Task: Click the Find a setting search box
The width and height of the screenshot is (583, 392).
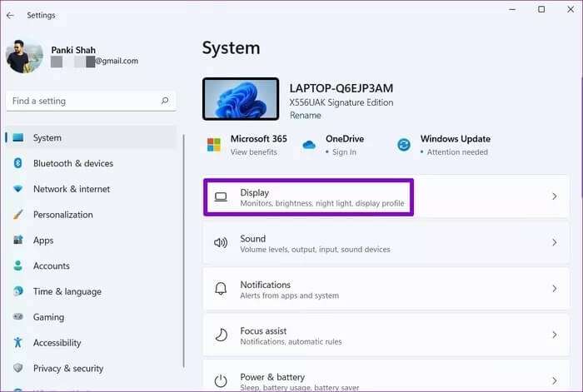Action: (91, 101)
